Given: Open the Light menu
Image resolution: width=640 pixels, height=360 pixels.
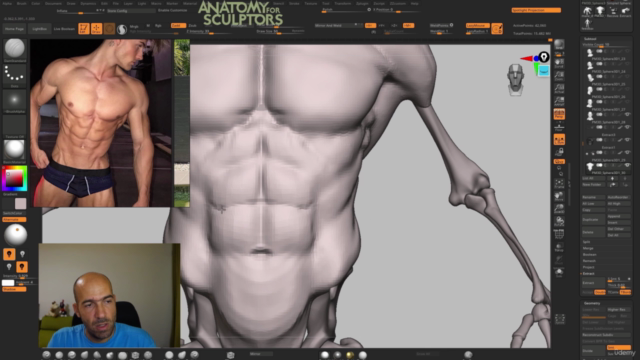Looking at the screenshot, I should [x=142, y=3].
